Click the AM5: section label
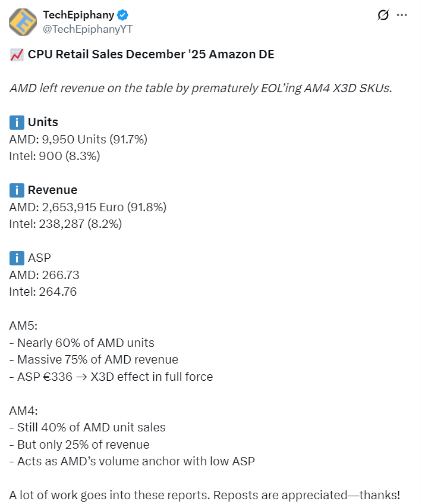The width and height of the screenshot is (425, 504). pyautogui.click(x=23, y=326)
